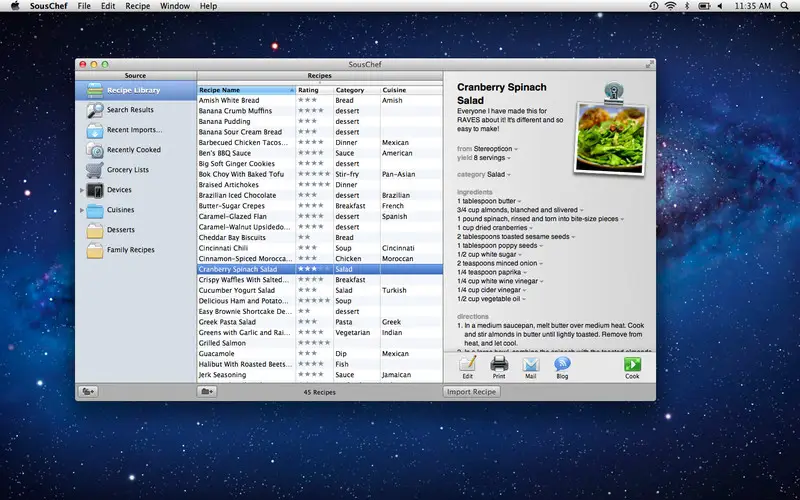Image resolution: width=800 pixels, height=500 pixels.
Task: Select the Cincinnati Chili recipe
Action: [320, 248]
